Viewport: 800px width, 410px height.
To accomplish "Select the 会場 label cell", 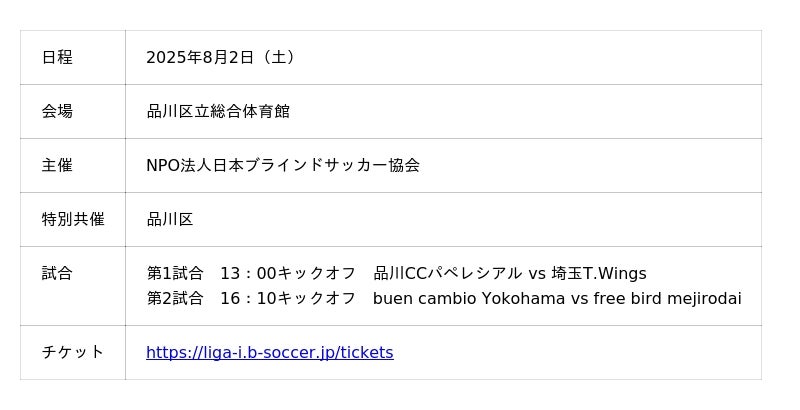I will pyautogui.click(x=73, y=111).
